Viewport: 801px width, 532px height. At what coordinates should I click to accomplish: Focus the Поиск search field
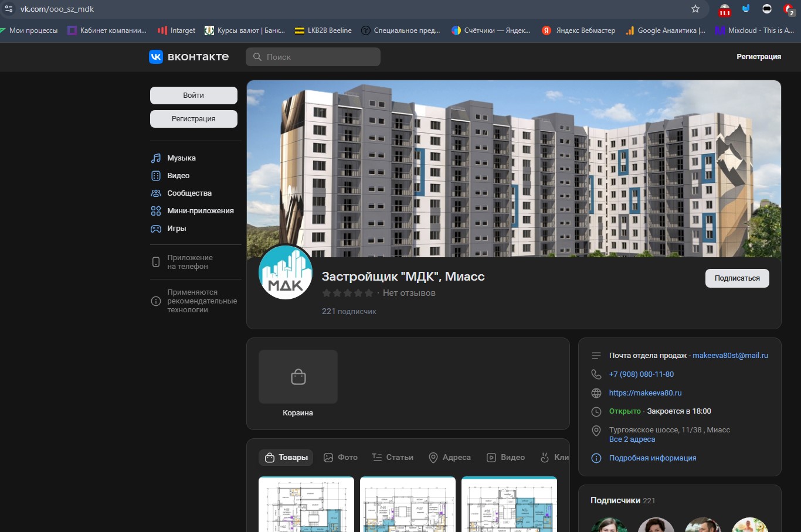click(313, 57)
